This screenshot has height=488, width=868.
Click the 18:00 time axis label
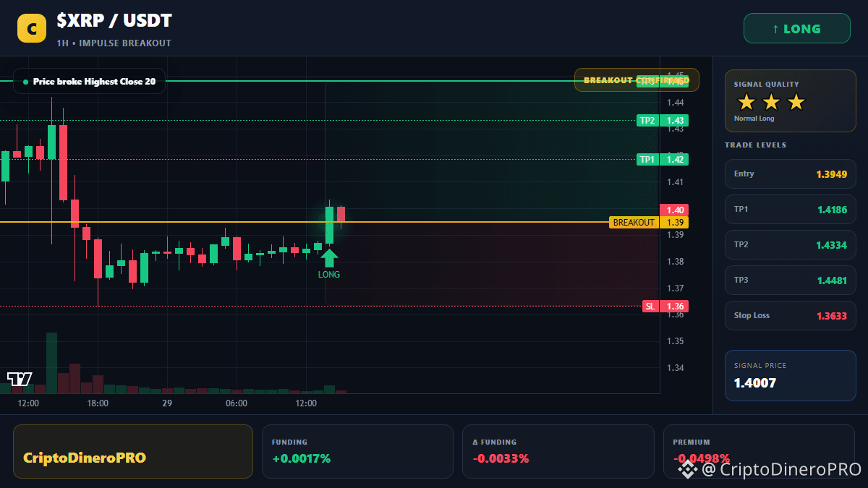pos(98,403)
